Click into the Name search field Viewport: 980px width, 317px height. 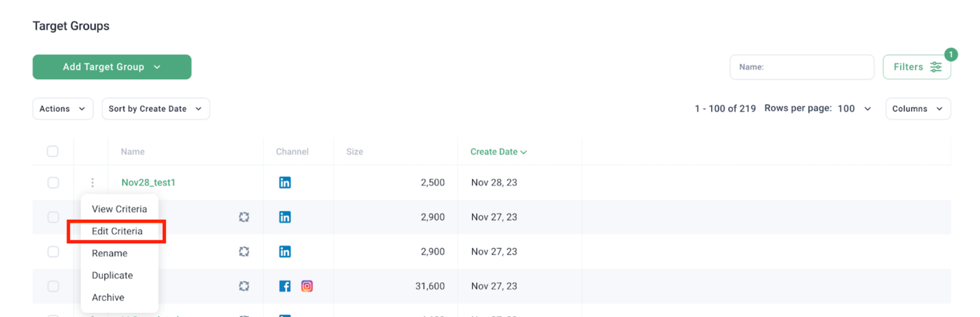point(802,67)
